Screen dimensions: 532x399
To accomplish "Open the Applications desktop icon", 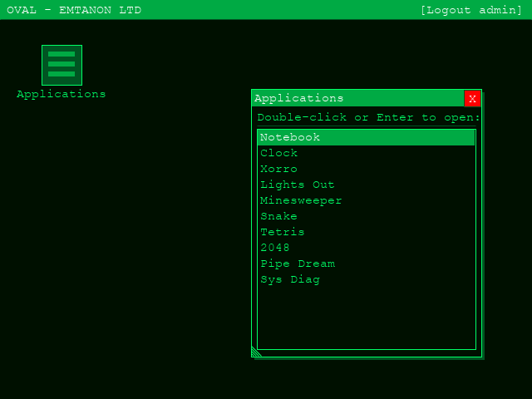I will 62,65.
